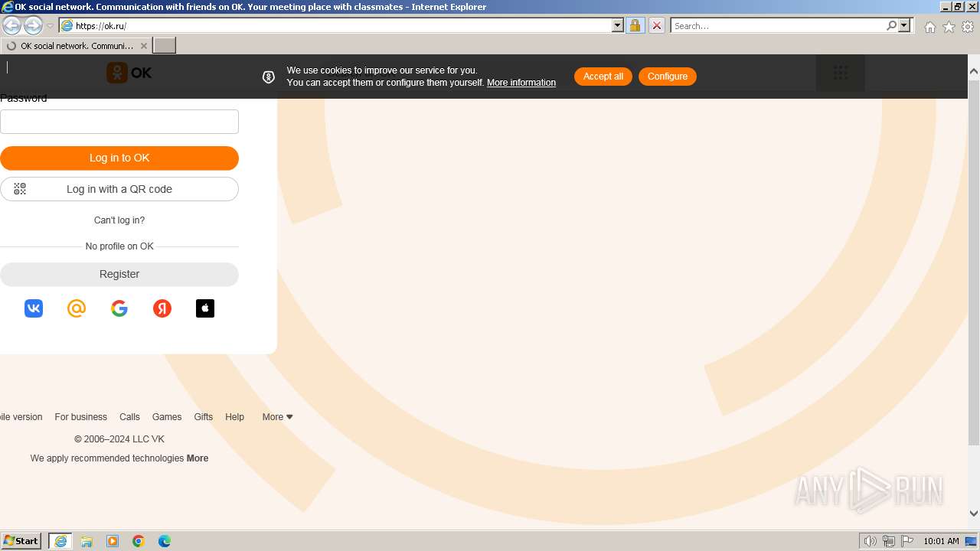Choose Log in with a QR code

[119, 189]
